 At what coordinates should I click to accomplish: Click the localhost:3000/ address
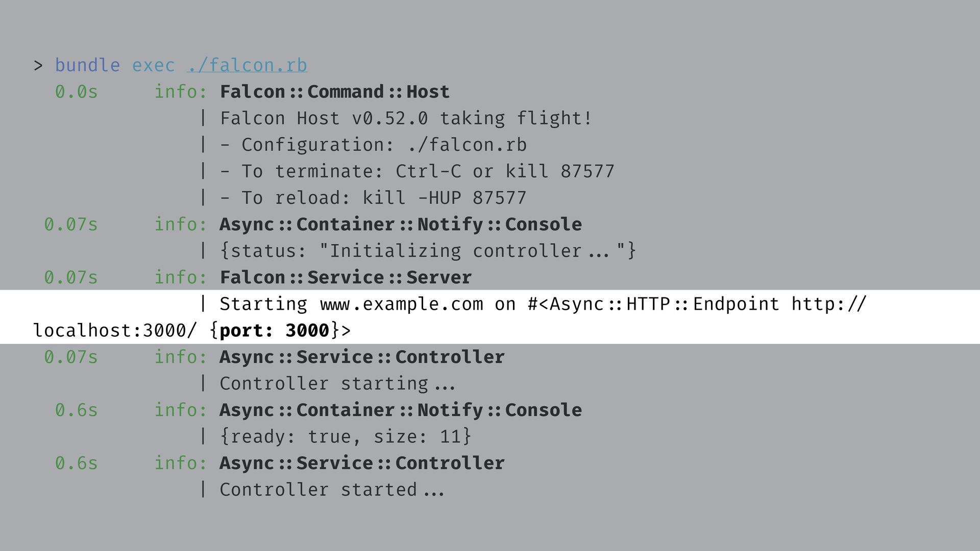coord(114,331)
